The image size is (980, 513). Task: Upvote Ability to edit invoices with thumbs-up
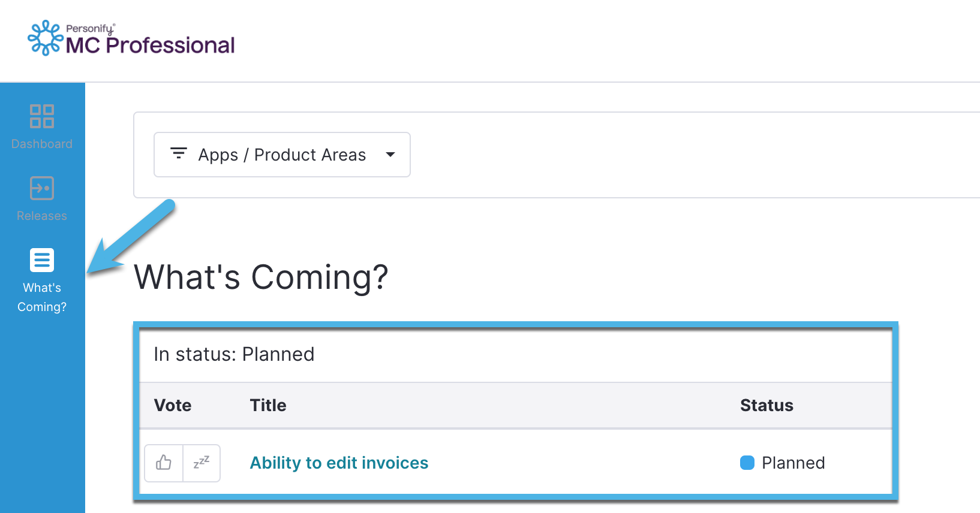pyautogui.click(x=164, y=463)
